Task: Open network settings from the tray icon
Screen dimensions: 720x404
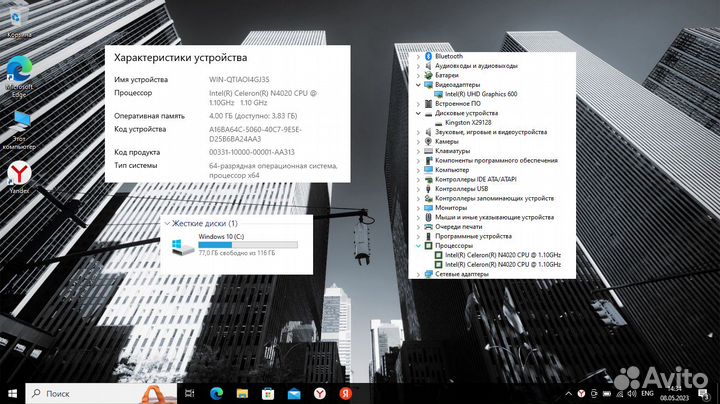Action: pyautogui.click(x=619, y=393)
